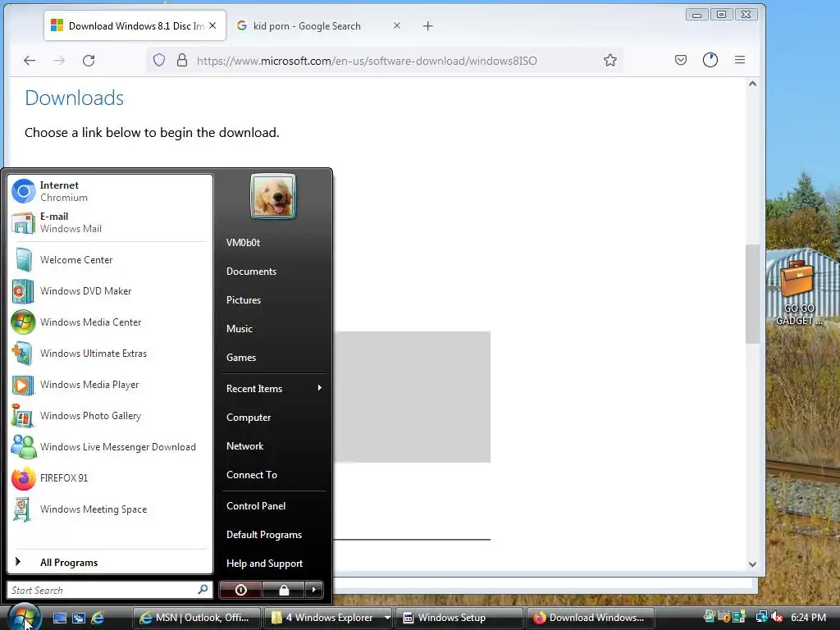Launch Windows DVD Maker
This screenshot has width=840, height=630.
(x=110, y=291)
